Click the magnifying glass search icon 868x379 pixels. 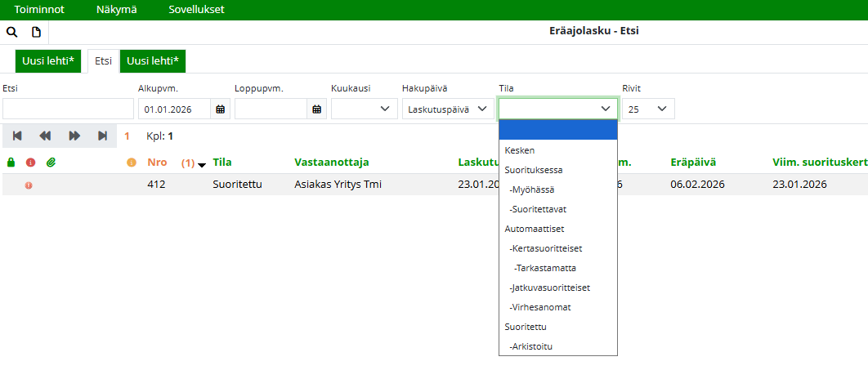pos(11,32)
